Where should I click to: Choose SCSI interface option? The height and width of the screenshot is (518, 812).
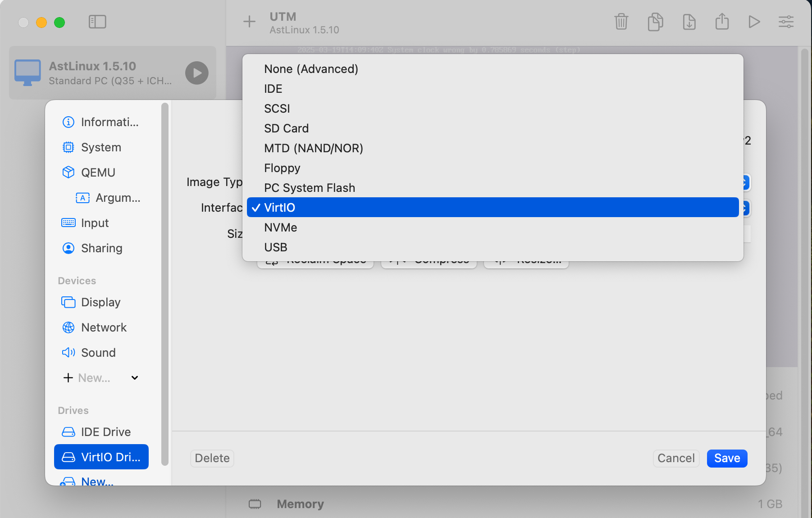click(493, 109)
